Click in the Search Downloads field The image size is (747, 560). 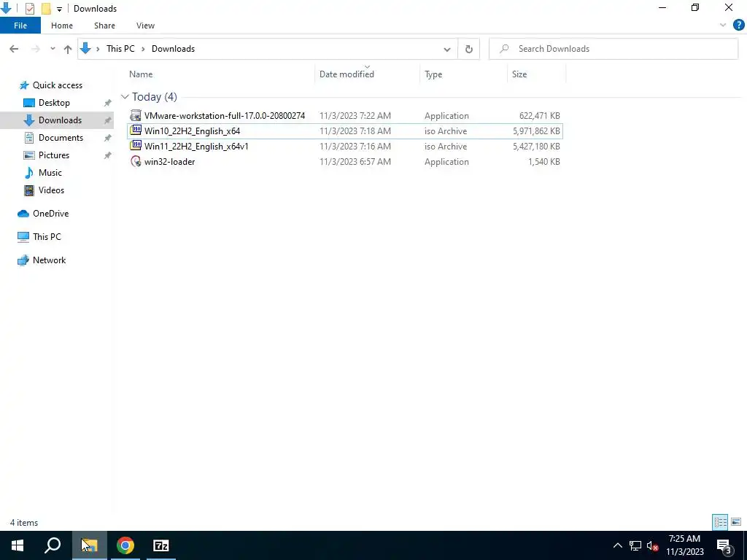click(x=614, y=49)
